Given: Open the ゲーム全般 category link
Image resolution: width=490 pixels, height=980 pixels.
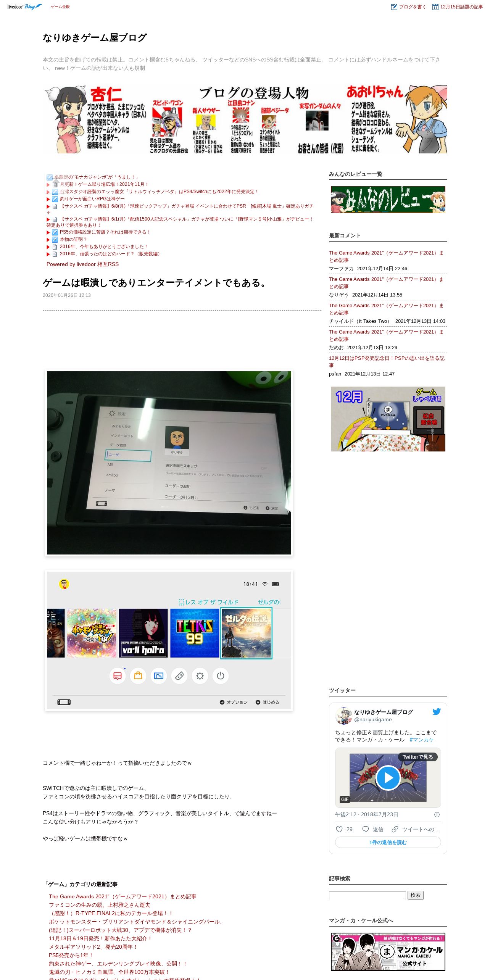Looking at the screenshot, I should [x=60, y=7].
